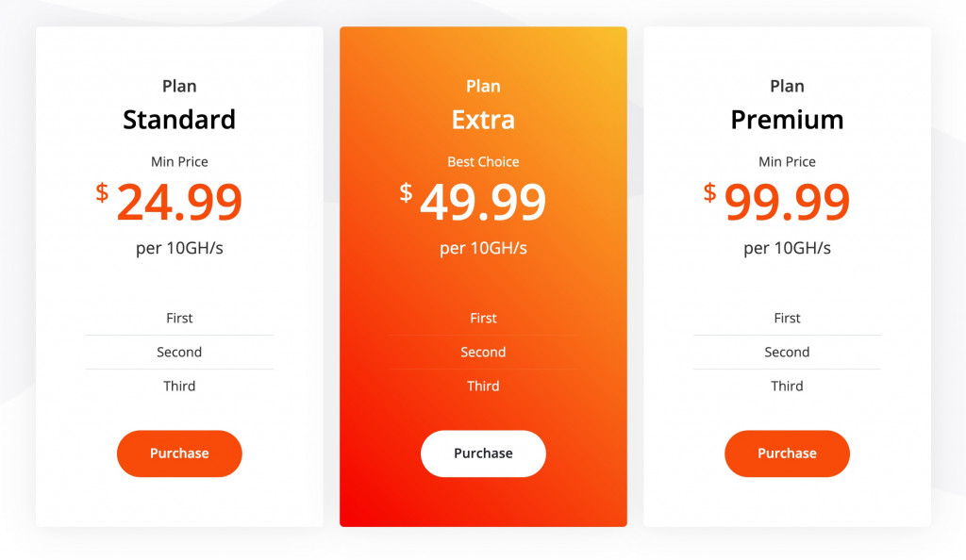Click the 24.99 price
Viewport: 966px width, 560px height.
click(x=179, y=202)
